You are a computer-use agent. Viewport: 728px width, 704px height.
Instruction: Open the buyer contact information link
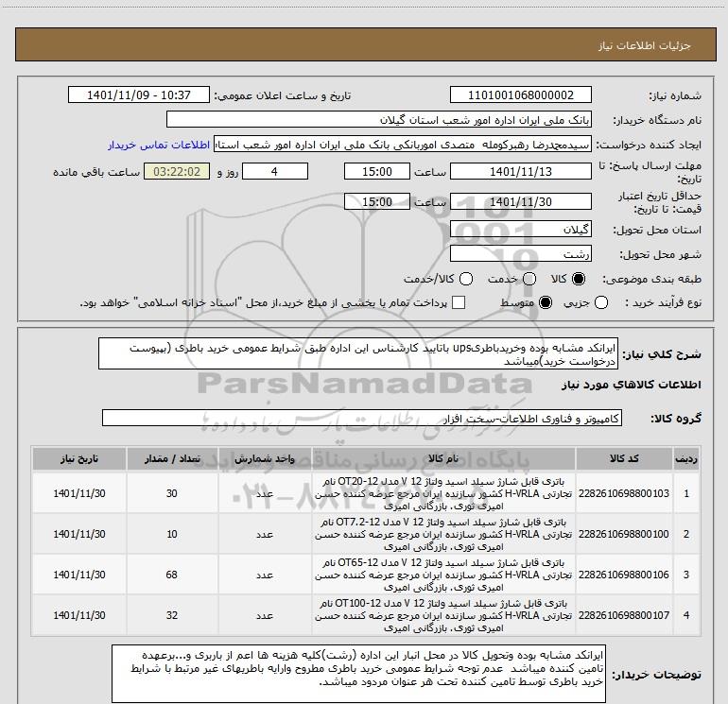pos(159,145)
